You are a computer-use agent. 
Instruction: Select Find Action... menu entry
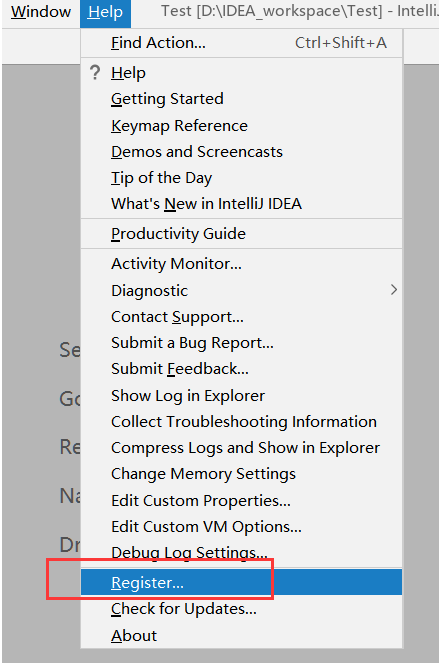(241, 43)
